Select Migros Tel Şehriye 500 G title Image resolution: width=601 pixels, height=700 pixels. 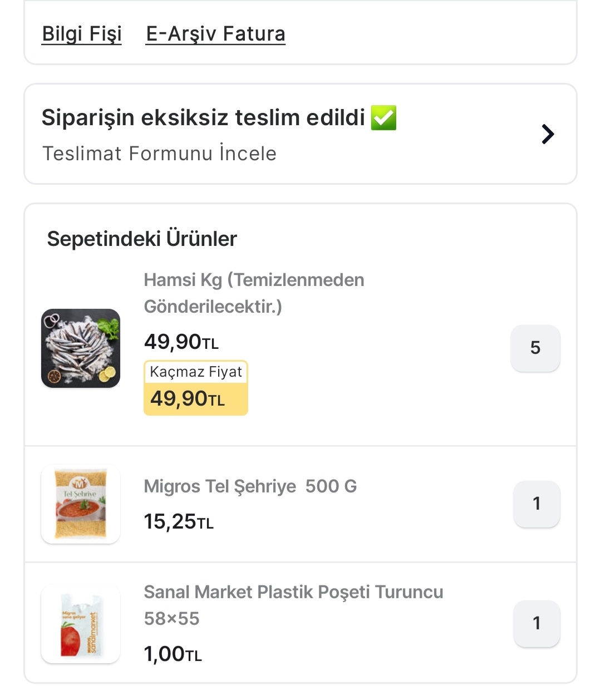(x=250, y=486)
